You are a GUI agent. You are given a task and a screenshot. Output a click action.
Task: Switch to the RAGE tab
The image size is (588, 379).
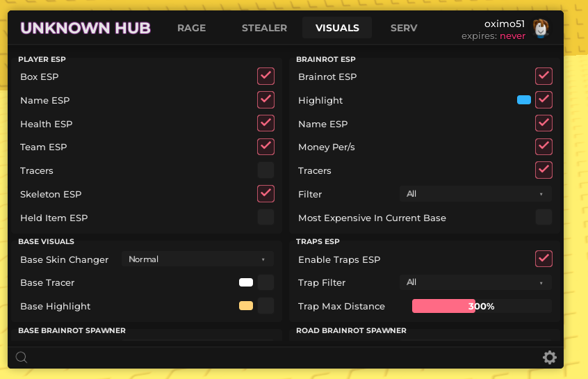(x=191, y=29)
